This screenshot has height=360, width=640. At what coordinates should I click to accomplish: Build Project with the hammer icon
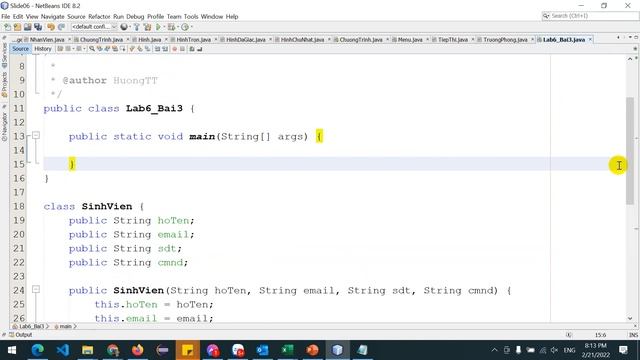point(136,27)
